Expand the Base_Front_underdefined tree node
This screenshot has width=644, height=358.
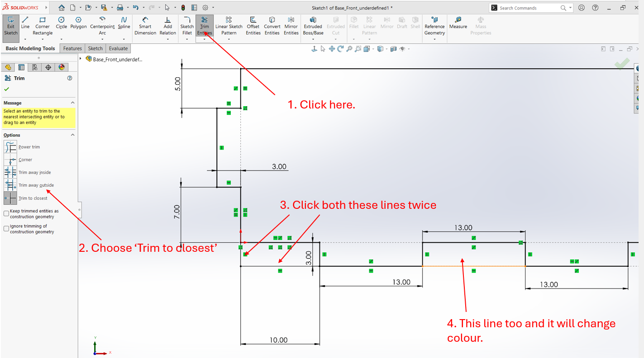coord(81,58)
